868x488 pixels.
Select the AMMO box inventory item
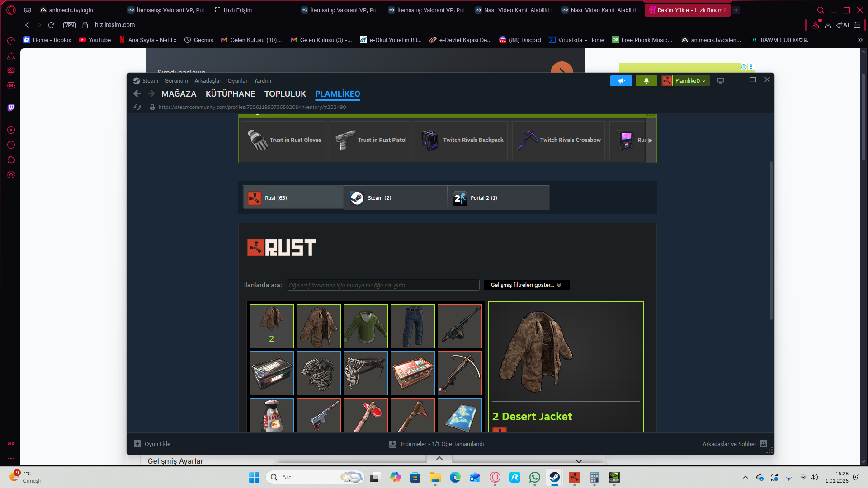point(272,373)
